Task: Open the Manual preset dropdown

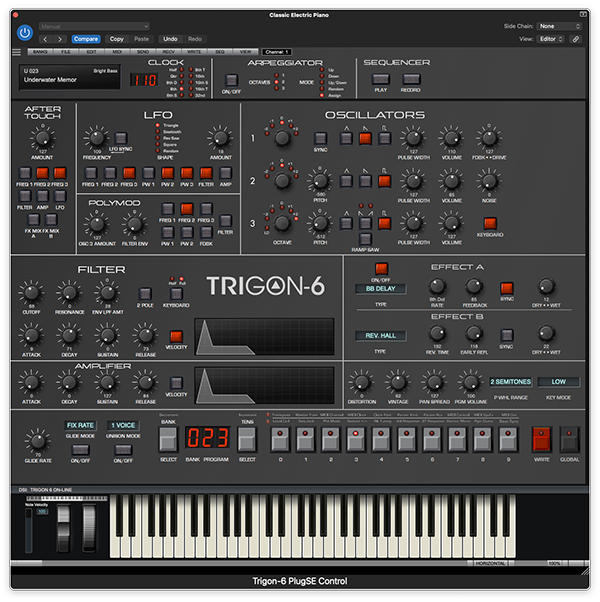Action: [94, 26]
